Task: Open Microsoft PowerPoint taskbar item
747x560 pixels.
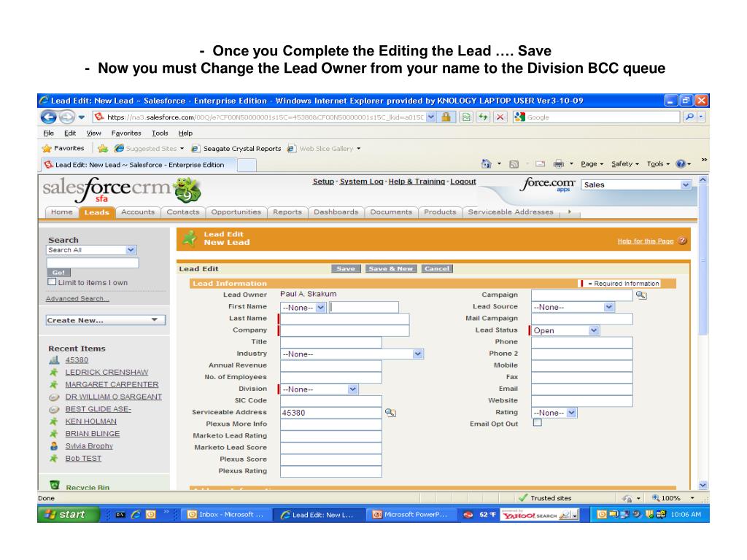Action: coord(410,515)
